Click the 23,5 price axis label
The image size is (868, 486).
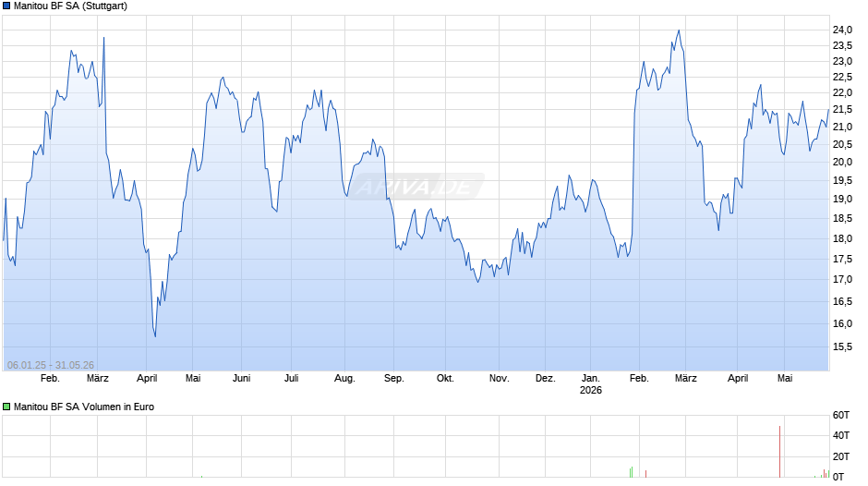tap(842, 45)
